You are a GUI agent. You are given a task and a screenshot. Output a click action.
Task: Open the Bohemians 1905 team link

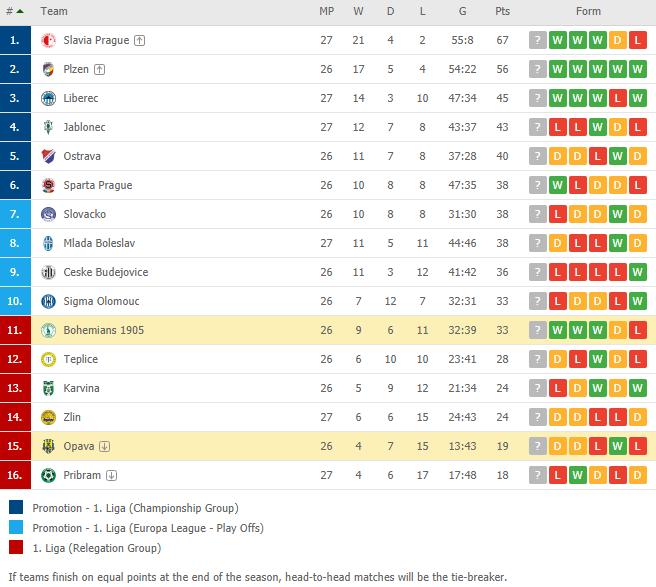(103, 330)
